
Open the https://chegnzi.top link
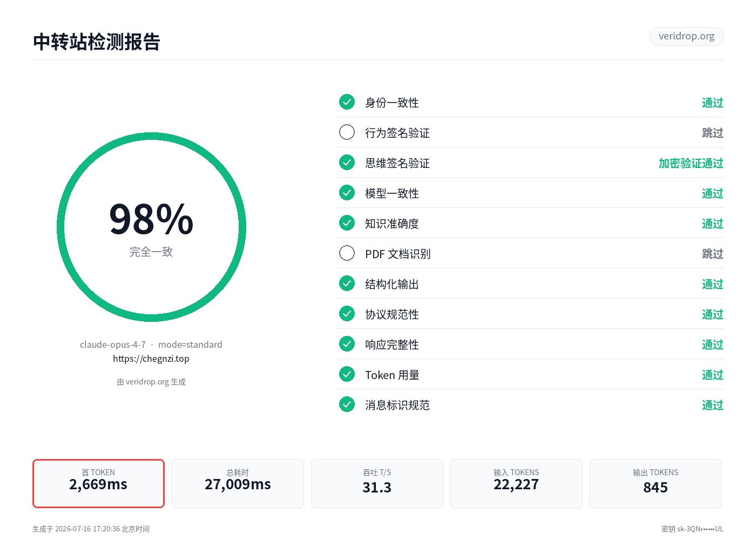pyautogui.click(x=151, y=359)
